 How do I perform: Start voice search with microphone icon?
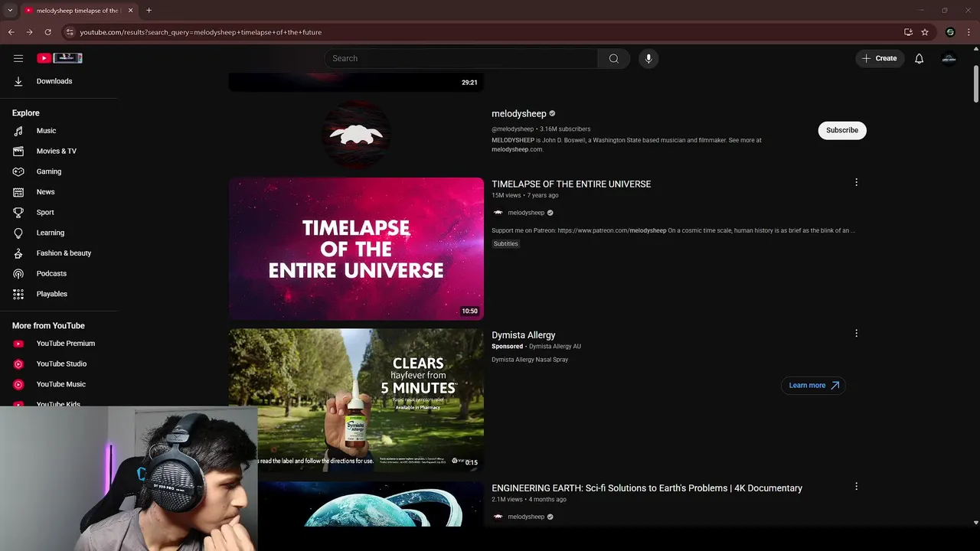(648, 58)
